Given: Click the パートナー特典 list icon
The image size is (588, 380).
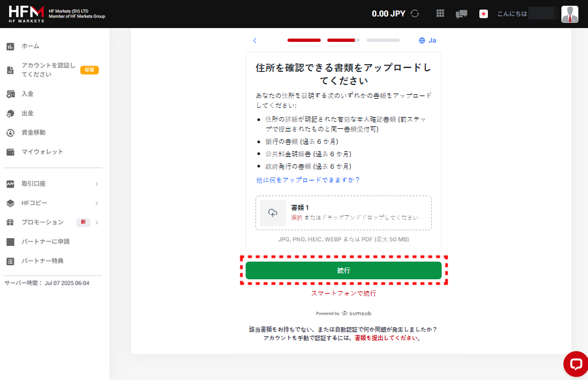Looking at the screenshot, I should pos(10,261).
